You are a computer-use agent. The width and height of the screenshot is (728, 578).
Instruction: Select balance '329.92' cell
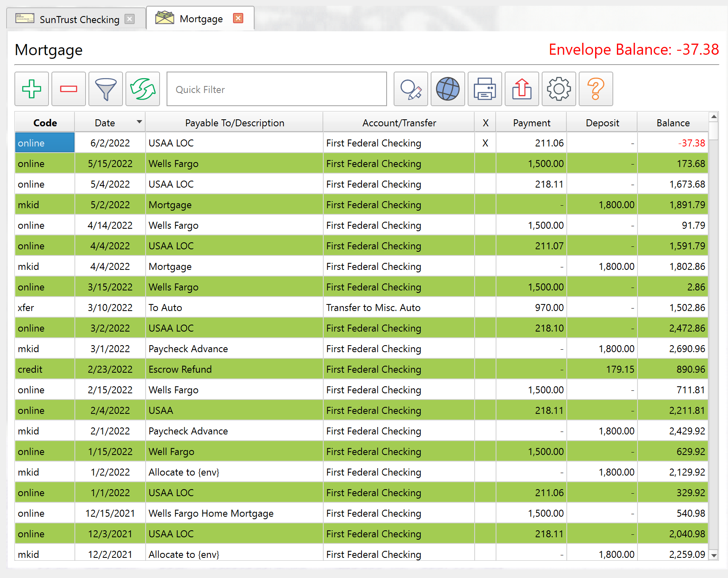click(x=673, y=492)
